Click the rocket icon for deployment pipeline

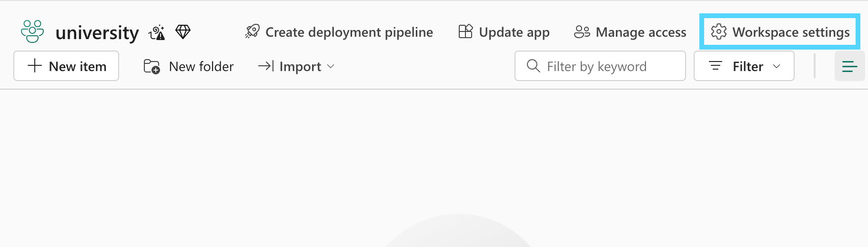pos(252,32)
